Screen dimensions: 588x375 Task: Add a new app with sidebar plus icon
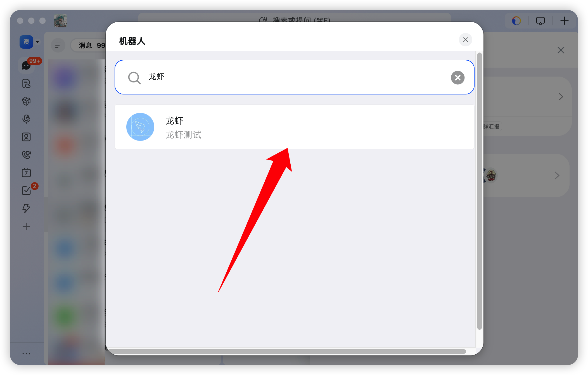pos(26,226)
